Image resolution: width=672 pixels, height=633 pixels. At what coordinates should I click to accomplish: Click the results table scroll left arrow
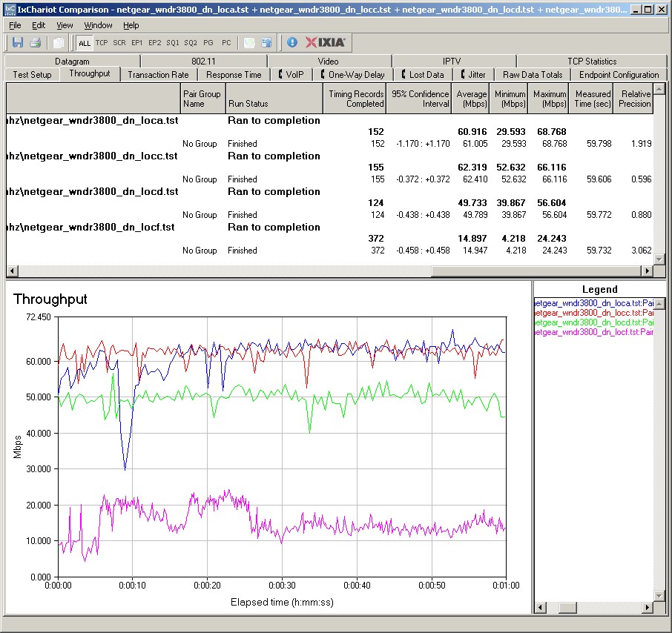tap(12, 271)
